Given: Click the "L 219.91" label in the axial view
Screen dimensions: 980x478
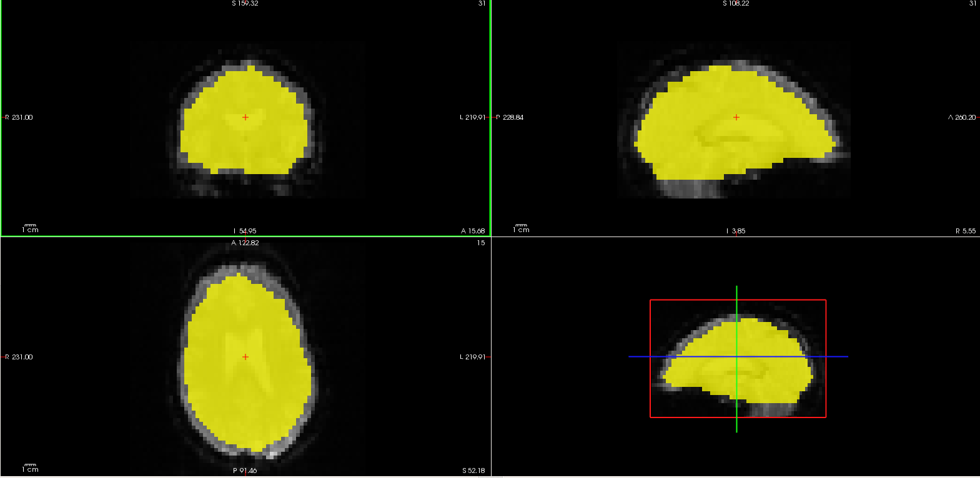Looking at the screenshot, I should 472,357.
